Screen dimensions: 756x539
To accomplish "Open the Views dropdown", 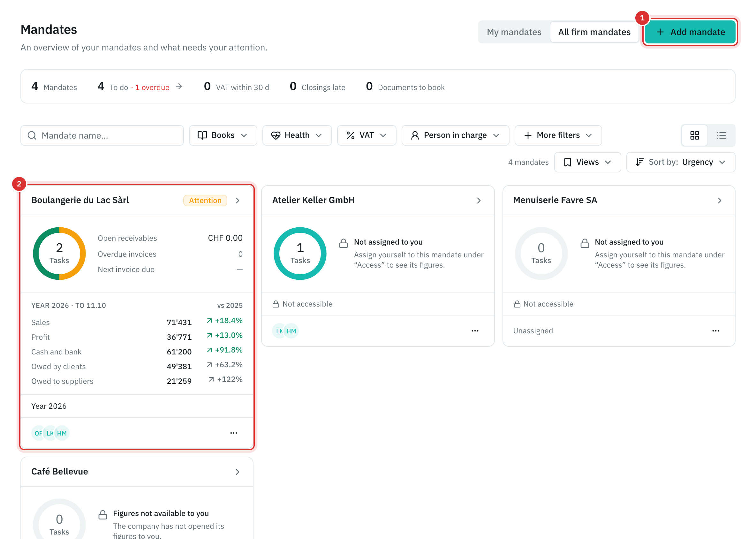I will tap(587, 162).
